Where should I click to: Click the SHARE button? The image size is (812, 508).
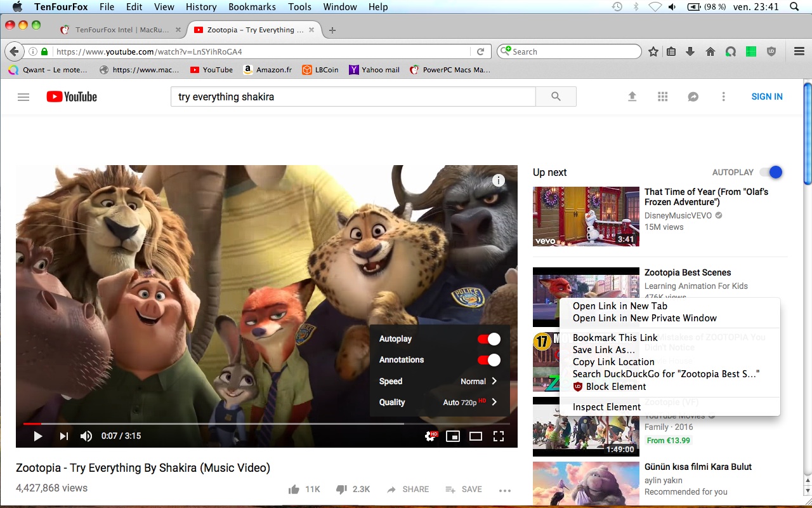tap(408, 489)
